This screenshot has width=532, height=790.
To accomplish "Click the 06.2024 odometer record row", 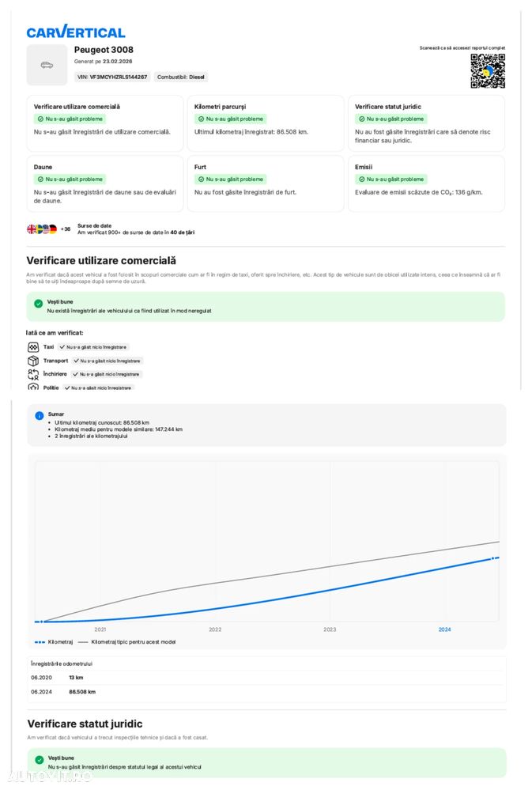I will (x=266, y=691).
